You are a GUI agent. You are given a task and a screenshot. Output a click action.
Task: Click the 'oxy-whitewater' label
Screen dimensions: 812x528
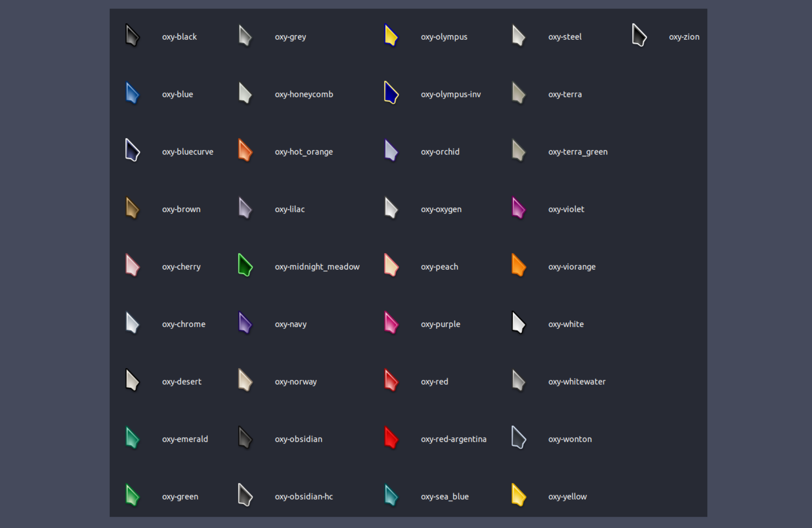[x=577, y=382]
